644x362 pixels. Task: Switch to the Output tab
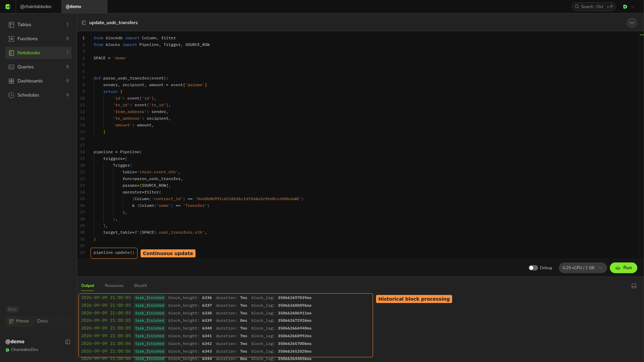click(88, 286)
